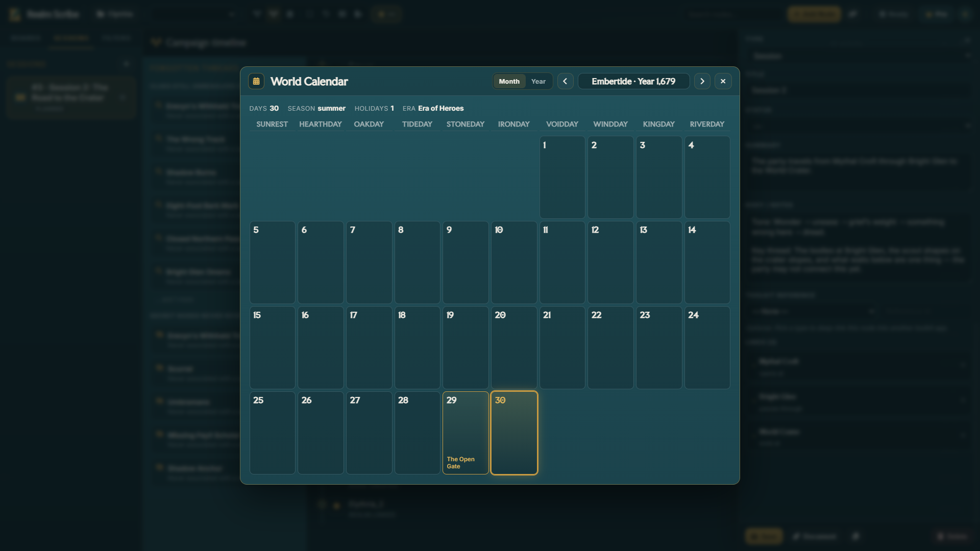
Task: Select day 15 on the calendar grid
Action: 272,347
